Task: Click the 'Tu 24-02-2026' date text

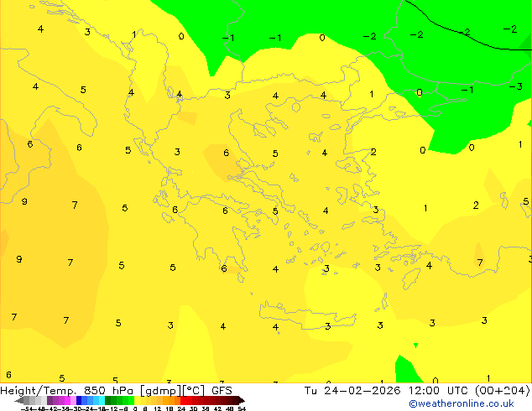Action: 352,390
